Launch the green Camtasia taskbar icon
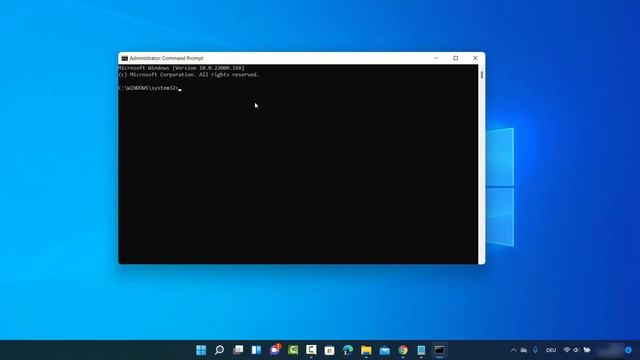This screenshot has width=640, height=360. click(293, 350)
